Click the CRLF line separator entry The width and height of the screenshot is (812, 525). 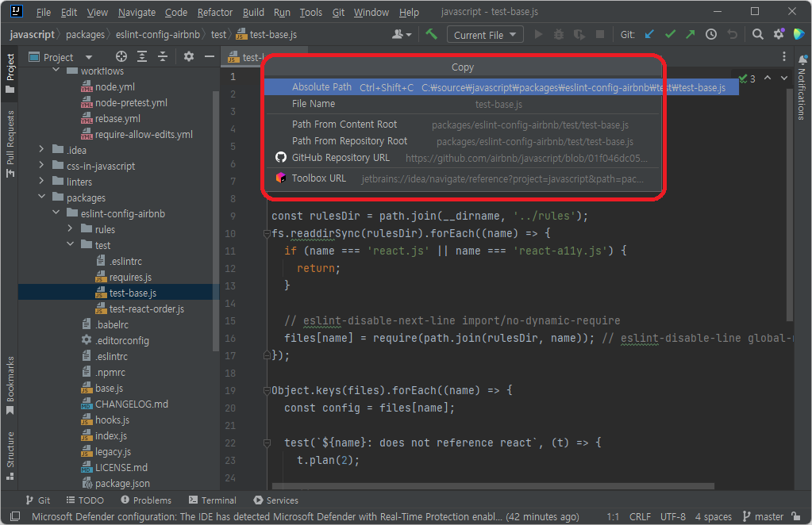[x=640, y=516]
